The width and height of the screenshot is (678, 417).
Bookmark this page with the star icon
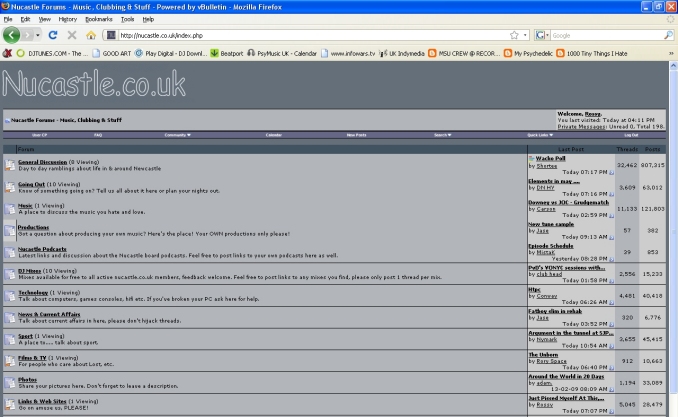(513, 35)
